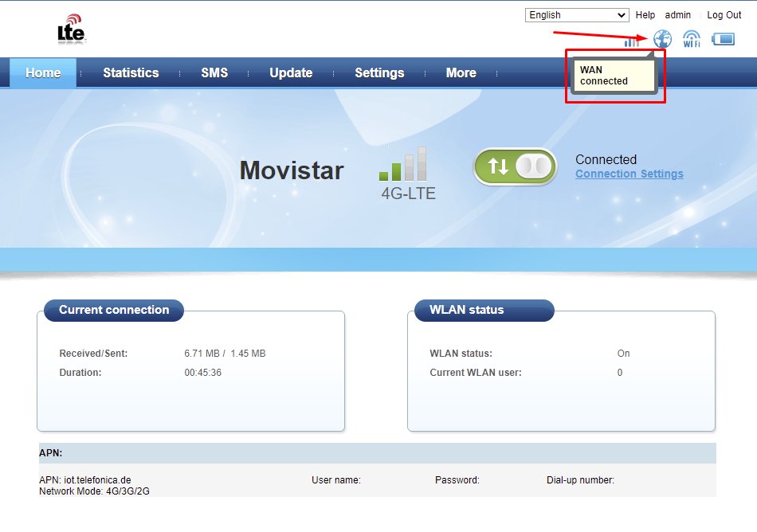The width and height of the screenshot is (757, 532).
Task: Click the LTE logo
Action: click(x=72, y=29)
